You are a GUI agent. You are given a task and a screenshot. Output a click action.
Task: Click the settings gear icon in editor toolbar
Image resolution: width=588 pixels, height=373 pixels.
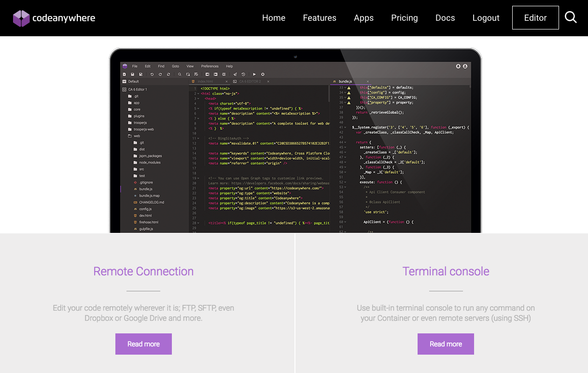(x=263, y=74)
